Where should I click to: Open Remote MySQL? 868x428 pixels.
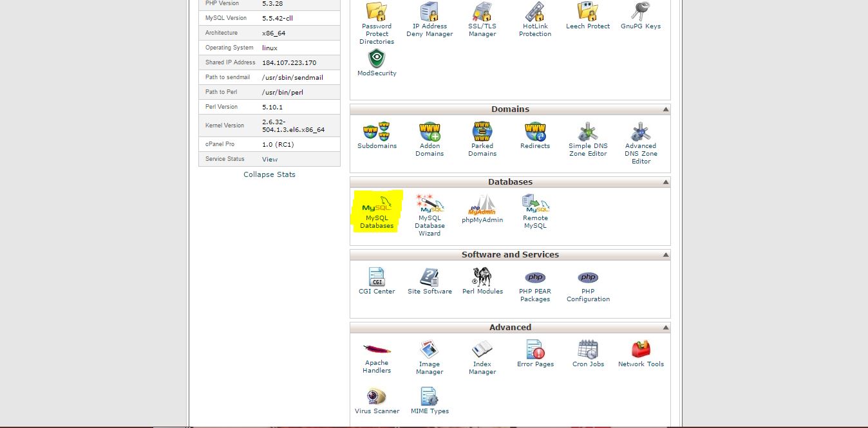tap(535, 212)
